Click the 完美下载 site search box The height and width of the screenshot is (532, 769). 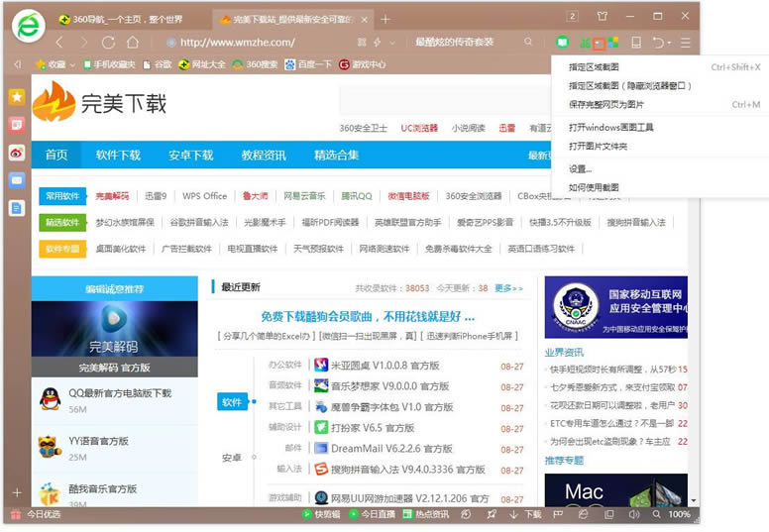445,100
